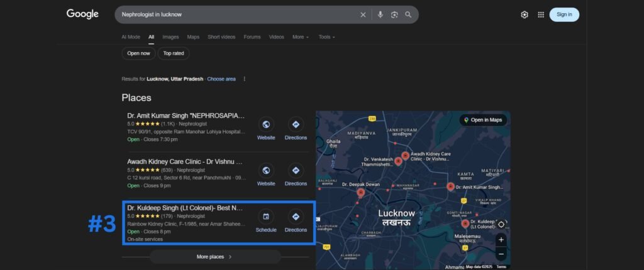The image size is (644, 270).
Task: Open the Google apps grid
Action: [x=541, y=14]
